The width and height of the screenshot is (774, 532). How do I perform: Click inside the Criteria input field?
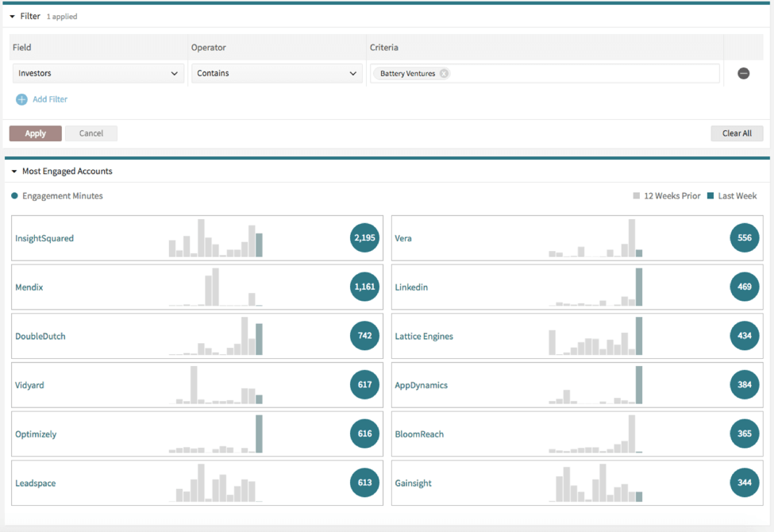click(x=545, y=73)
